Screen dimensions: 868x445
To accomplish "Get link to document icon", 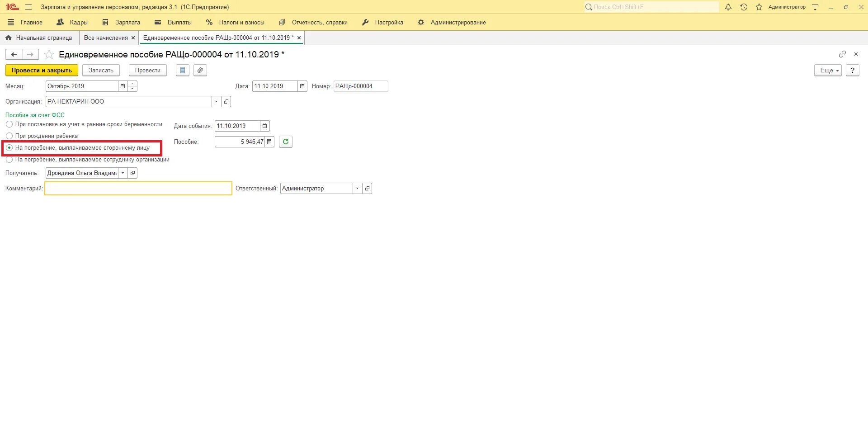I will (x=842, y=54).
